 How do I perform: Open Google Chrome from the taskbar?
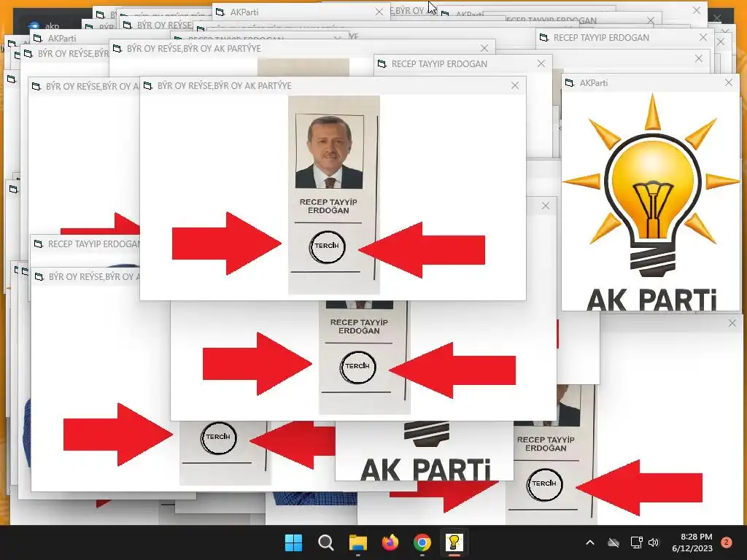point(422,542)
